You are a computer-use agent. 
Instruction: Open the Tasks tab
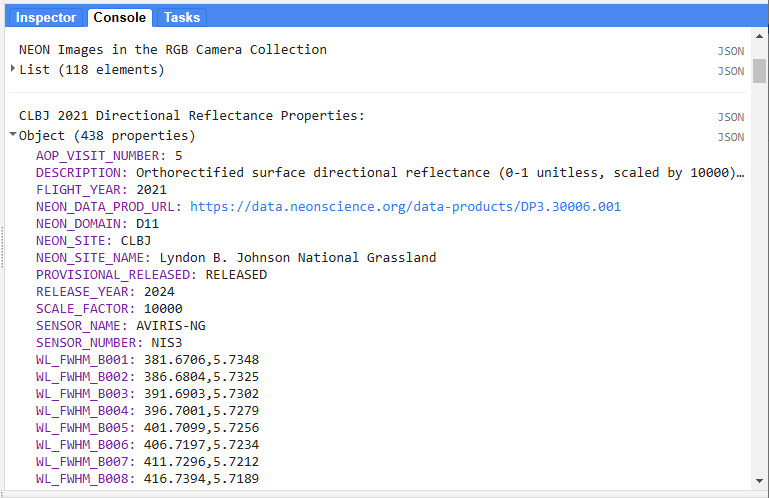click(182, 18)
